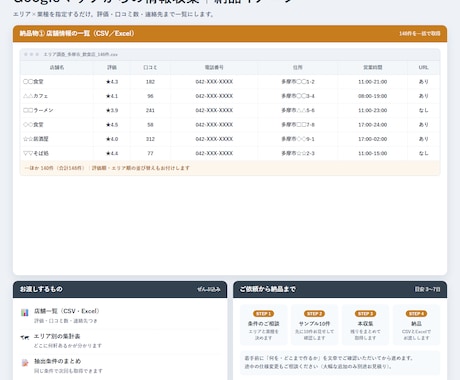460x380 pixels.
Task: Click the STEP 1 badge
Action: 263,314
